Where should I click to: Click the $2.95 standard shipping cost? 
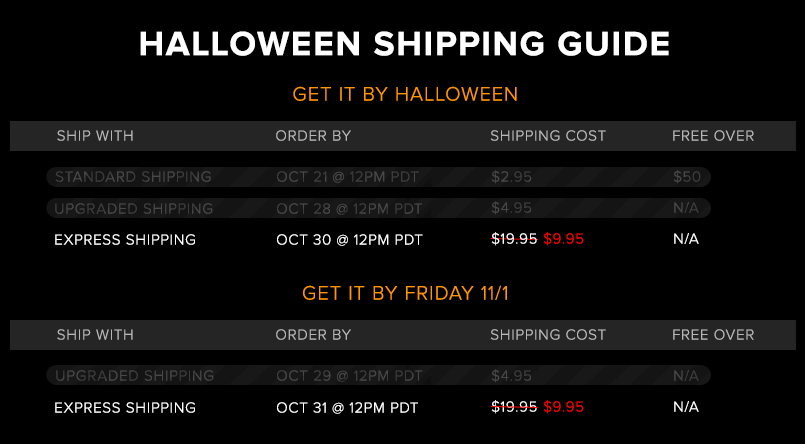tap(511, 177)
